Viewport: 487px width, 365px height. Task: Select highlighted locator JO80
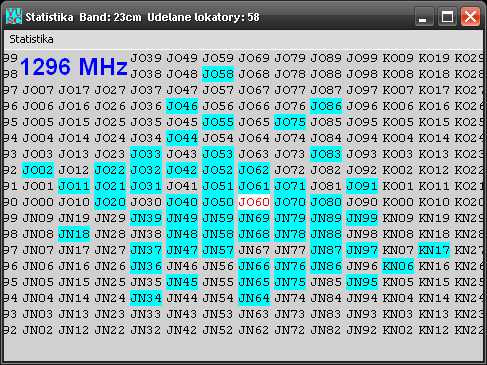coord(326,202)
